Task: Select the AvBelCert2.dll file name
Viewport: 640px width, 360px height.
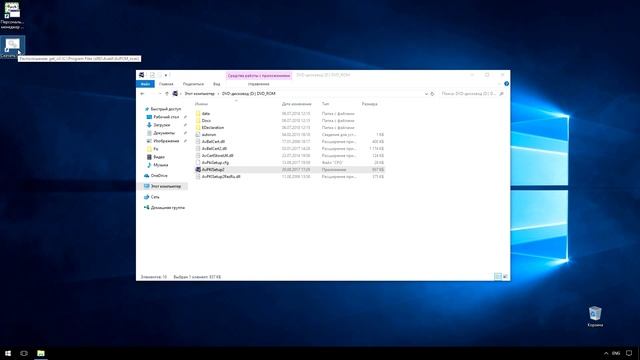Action: point(214,149)
